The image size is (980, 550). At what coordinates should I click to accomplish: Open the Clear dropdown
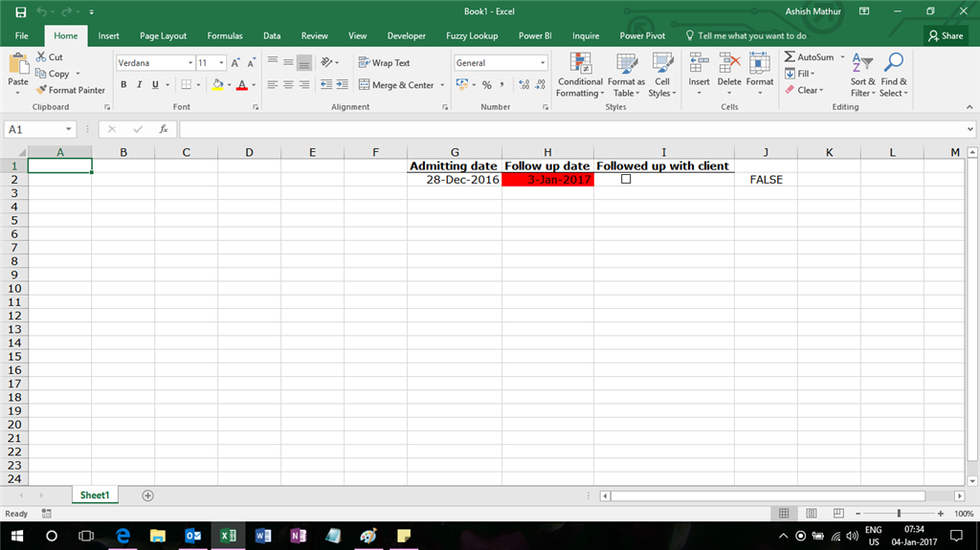click(x=804, y=90)
